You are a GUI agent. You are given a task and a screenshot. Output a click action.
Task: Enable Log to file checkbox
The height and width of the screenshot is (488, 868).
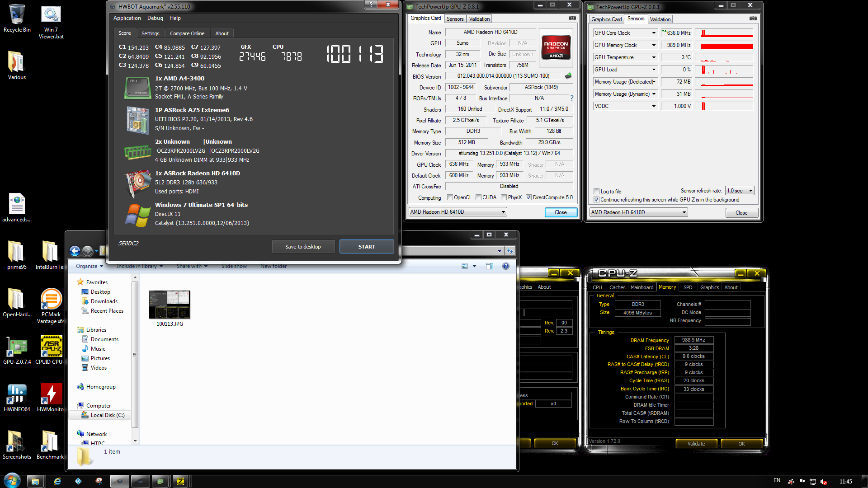tap(596, 192)
